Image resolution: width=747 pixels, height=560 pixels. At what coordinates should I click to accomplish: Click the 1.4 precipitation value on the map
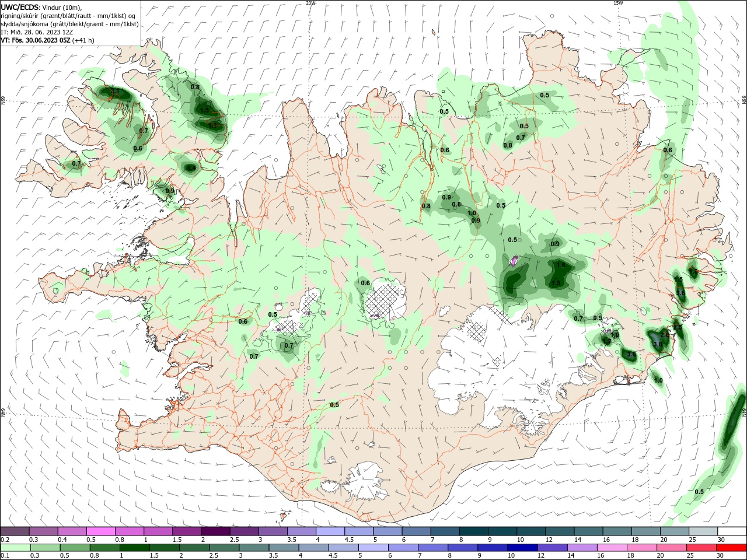click(x=191, y=168)
